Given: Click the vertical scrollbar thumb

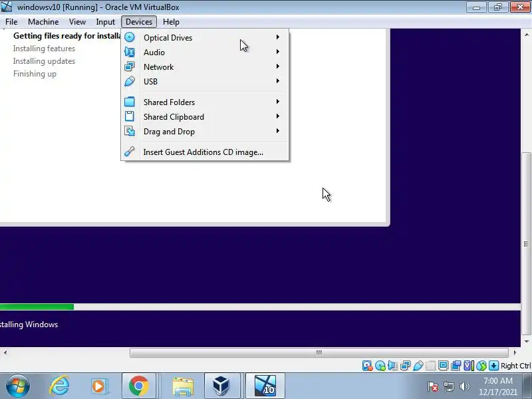Looking at the screenshot, I should (x=526, y=243).
